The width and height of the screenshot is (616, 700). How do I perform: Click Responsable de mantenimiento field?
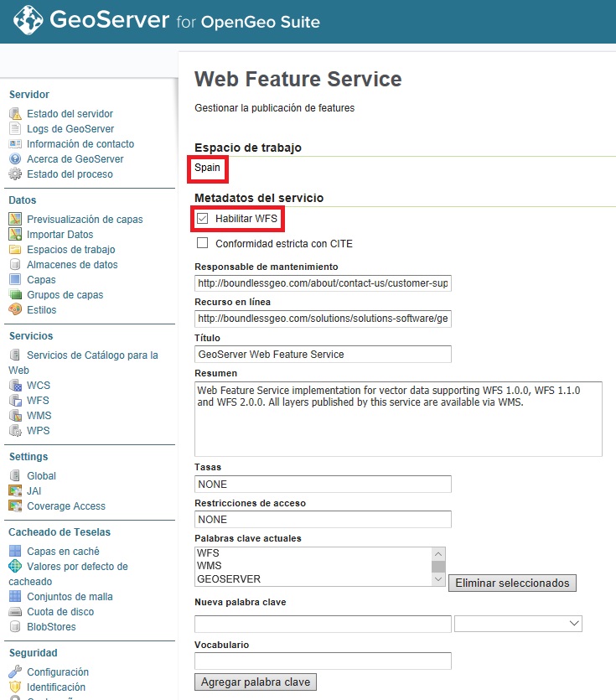point(323,283)
